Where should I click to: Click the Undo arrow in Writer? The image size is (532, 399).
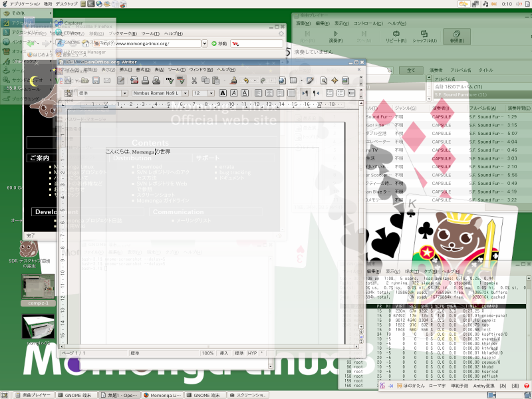246,80
